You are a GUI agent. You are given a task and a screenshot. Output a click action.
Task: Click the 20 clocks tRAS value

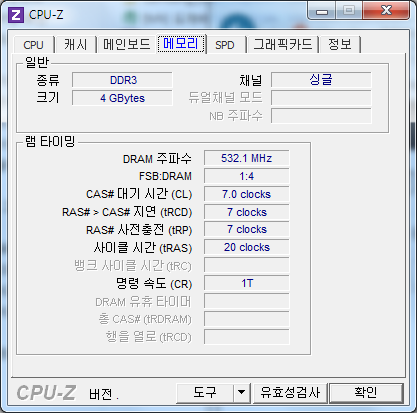coord(247,248)
